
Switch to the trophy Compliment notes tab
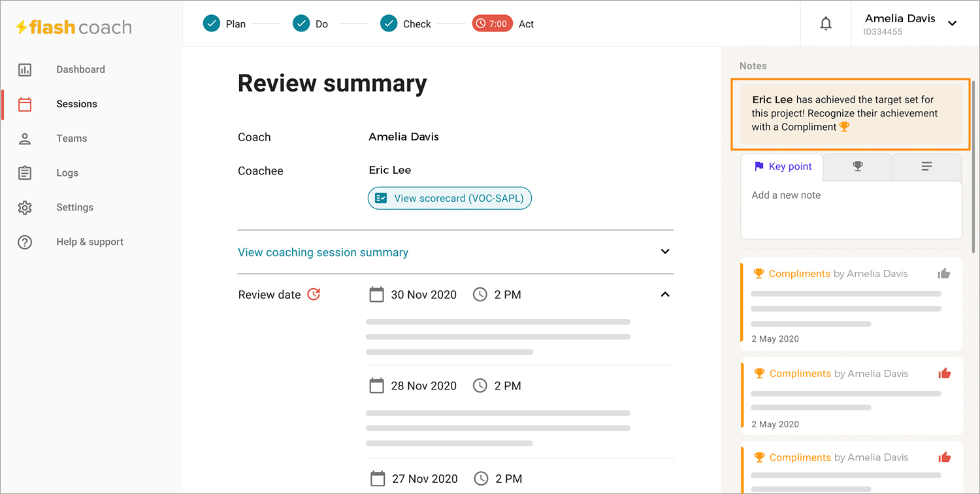[x=858, y=167]
